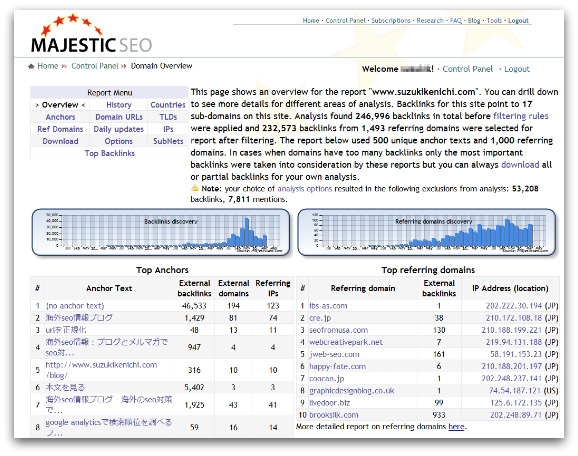Open SubNets in the Report Menu
Image resolution: width=578 pixels, height=456 pixels.
click(x=168, y=141)
